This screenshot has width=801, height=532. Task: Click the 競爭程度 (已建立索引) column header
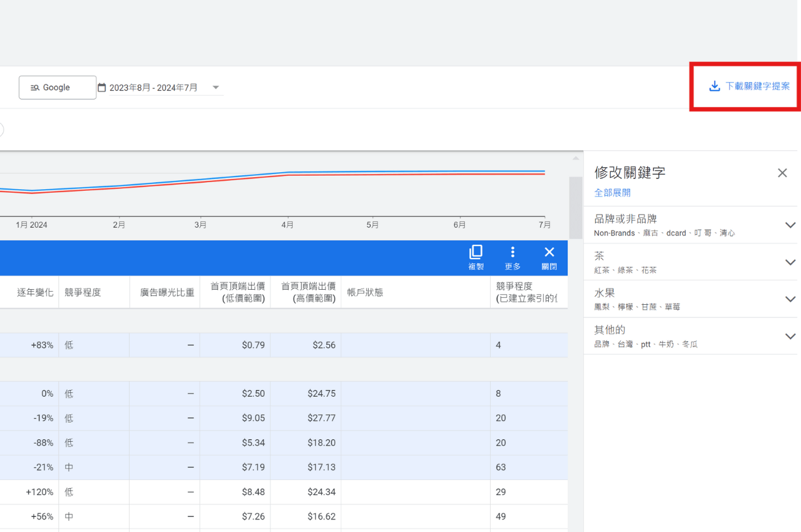coord(527,292)
